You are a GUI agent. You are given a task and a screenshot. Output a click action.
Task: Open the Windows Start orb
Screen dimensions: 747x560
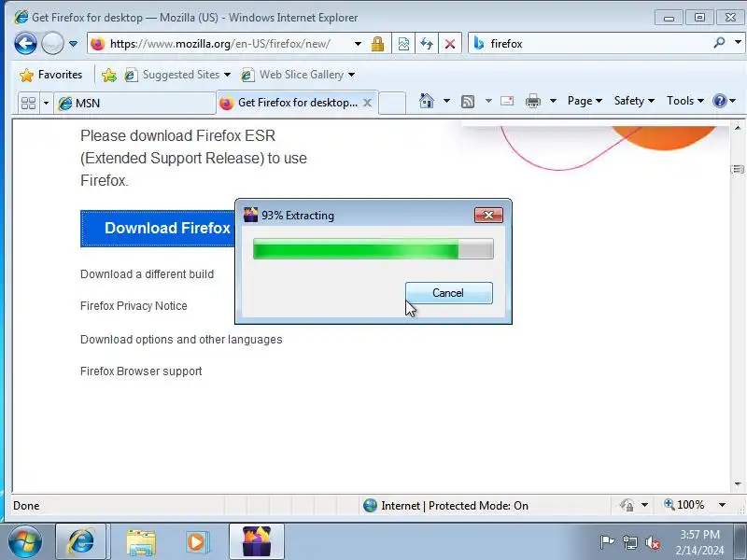pyautogui.click(x=25, y=542)
